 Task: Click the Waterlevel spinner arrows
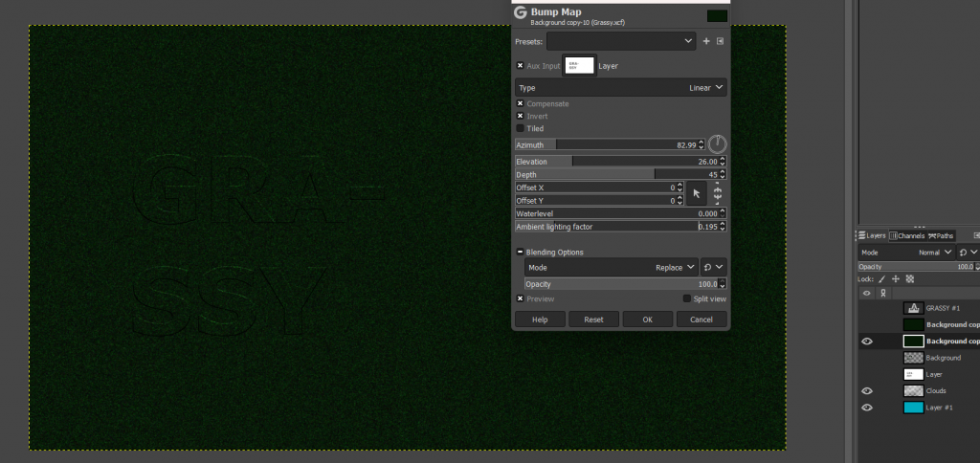(723, 213)
